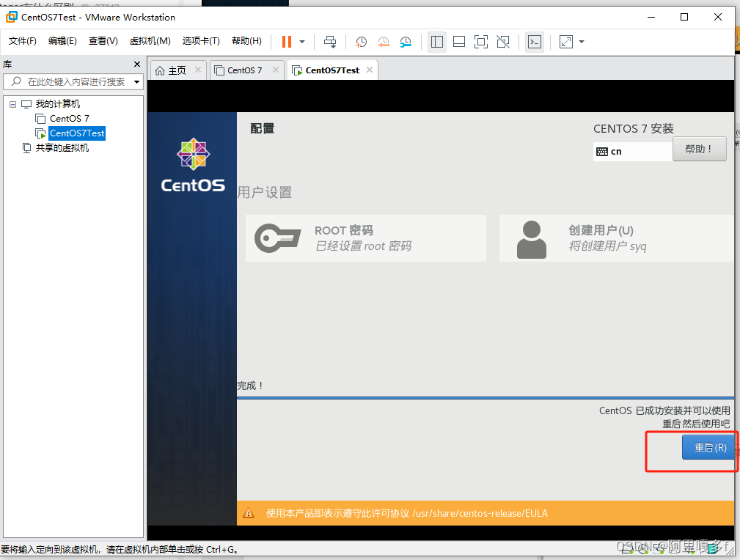Send Ctrl+Alt+Del using the toolbar icon
The image size is (740, 560).
tap(330, 42)
